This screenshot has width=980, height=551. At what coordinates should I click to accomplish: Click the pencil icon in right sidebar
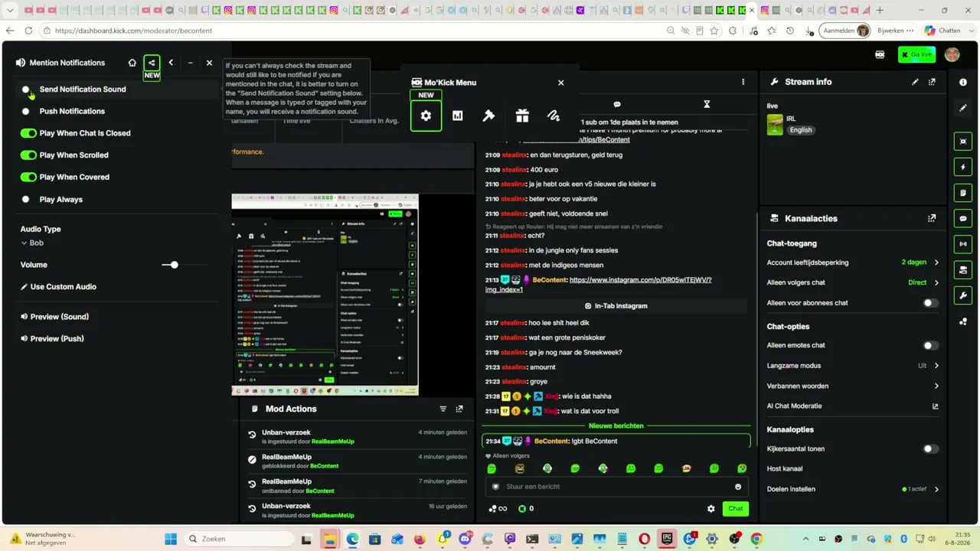click(x=963, y=108)
